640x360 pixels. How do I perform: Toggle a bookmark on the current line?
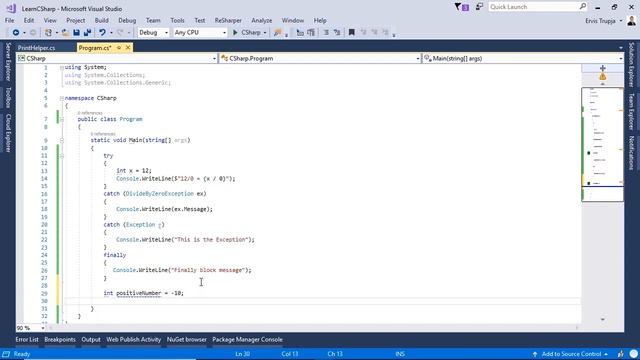tap(351, 32)
